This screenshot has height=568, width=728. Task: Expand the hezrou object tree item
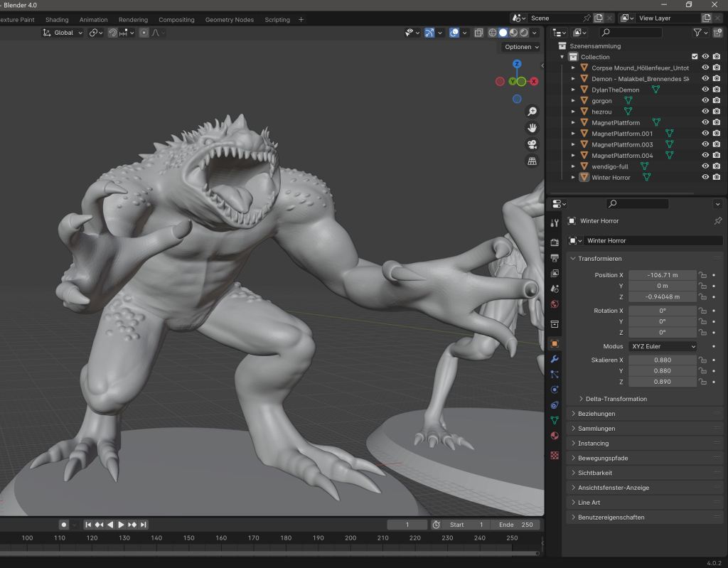(573, 112)
